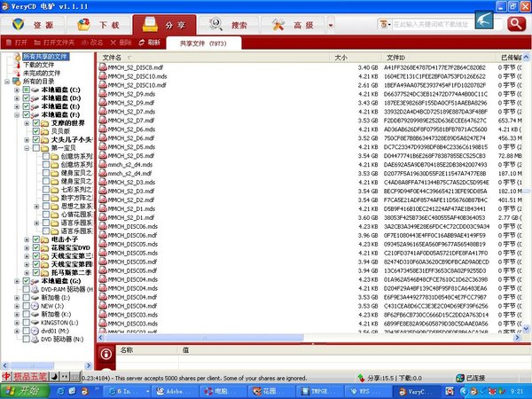Screen dimensions: 532x399
Task: Switch to the 花园 taskbar window
Action: pyautogui.click(x=270, y=391)
